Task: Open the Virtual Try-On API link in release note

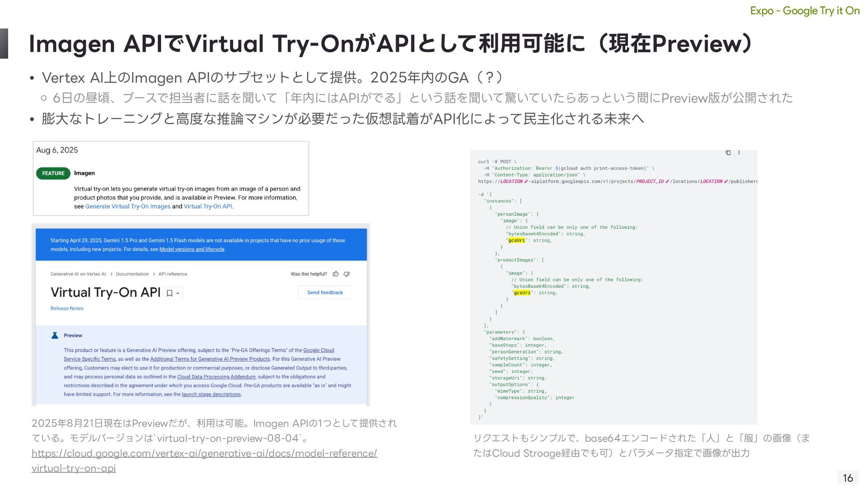Action: [208, 206]
